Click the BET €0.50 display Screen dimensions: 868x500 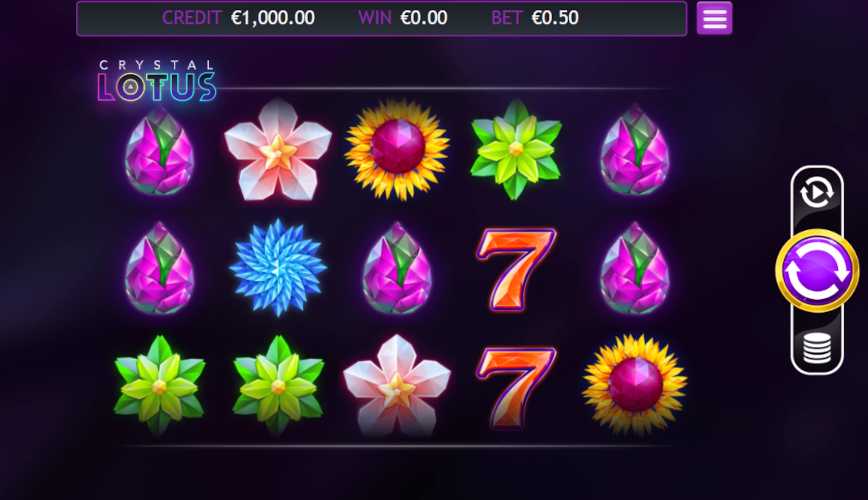coord(535,18)
